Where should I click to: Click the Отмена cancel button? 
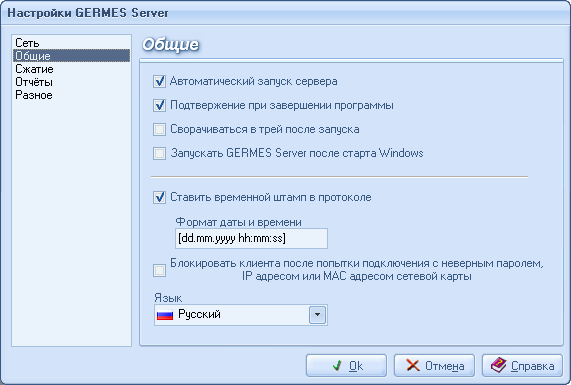[434, 365]
